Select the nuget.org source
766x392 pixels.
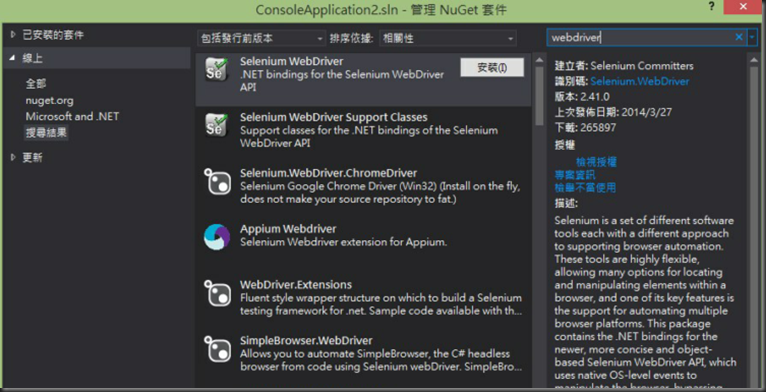coord(50,101)
